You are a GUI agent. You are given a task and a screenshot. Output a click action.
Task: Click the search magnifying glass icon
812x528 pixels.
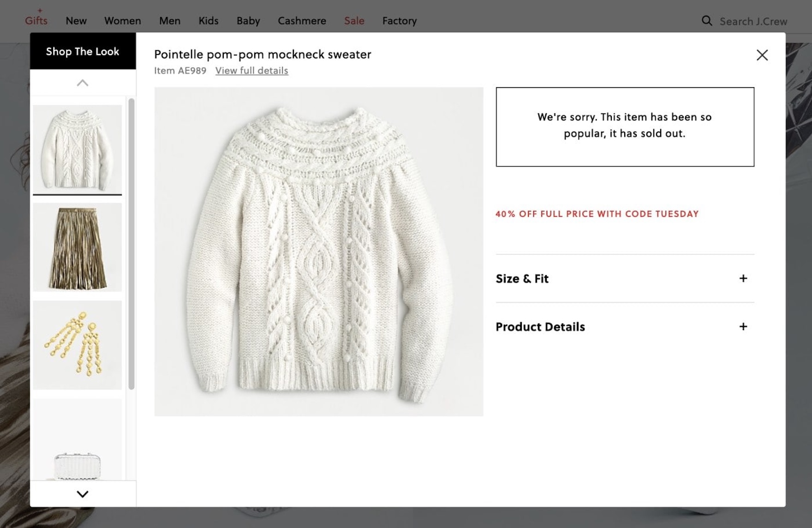[x=706, y=21]
